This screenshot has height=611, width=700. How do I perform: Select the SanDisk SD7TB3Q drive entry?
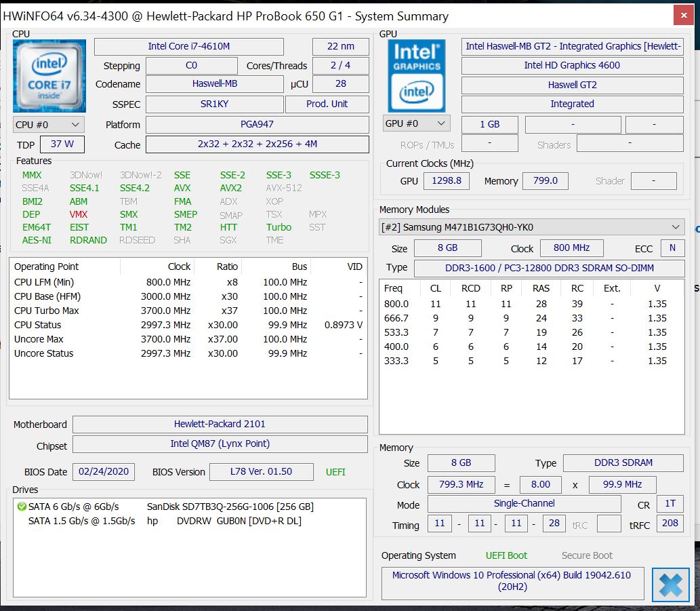pos(230,507)
